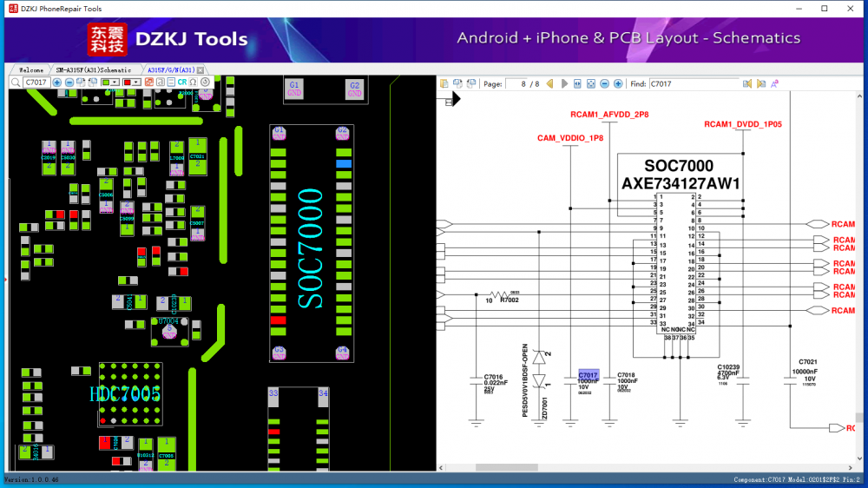Zoom in on the PCB layout view
This screenshot has width=868, height=488.
tap(57, 82)
